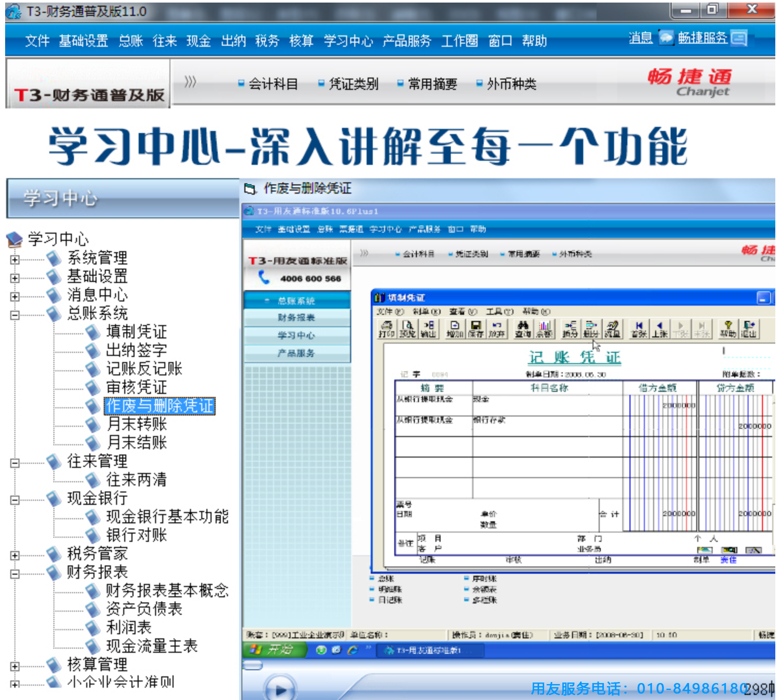Expand the 系统管理 tree node
This screenshot has height=700, width=783.
tap(15, 260)
